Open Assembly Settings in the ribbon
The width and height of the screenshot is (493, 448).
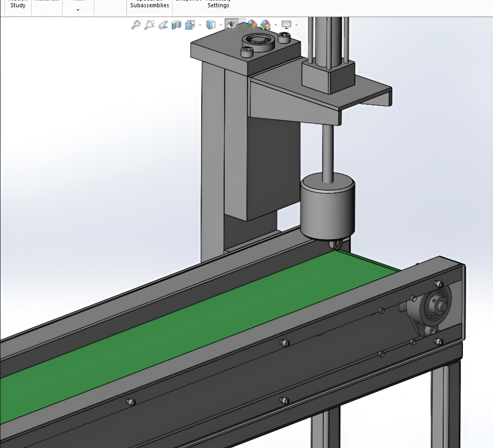point(218,5)
